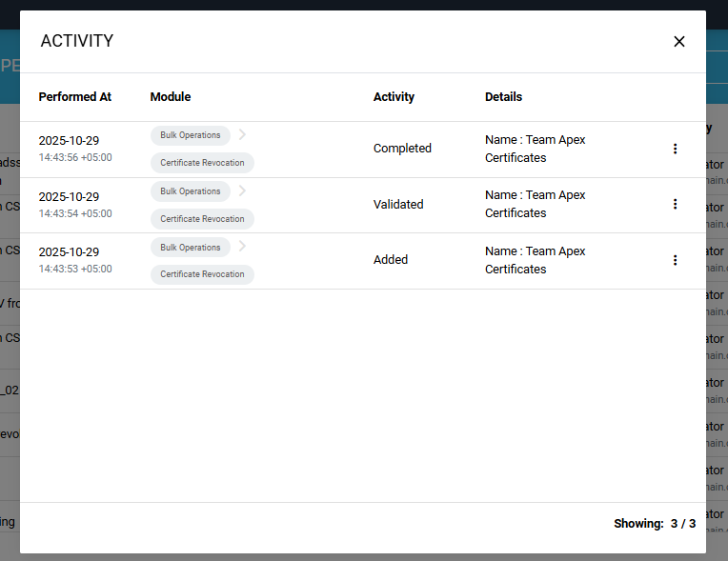Viewport: 728px width, 561px height.
Task: Click Certificate Revocation chip in Validated row
Action: coord(202,219)
